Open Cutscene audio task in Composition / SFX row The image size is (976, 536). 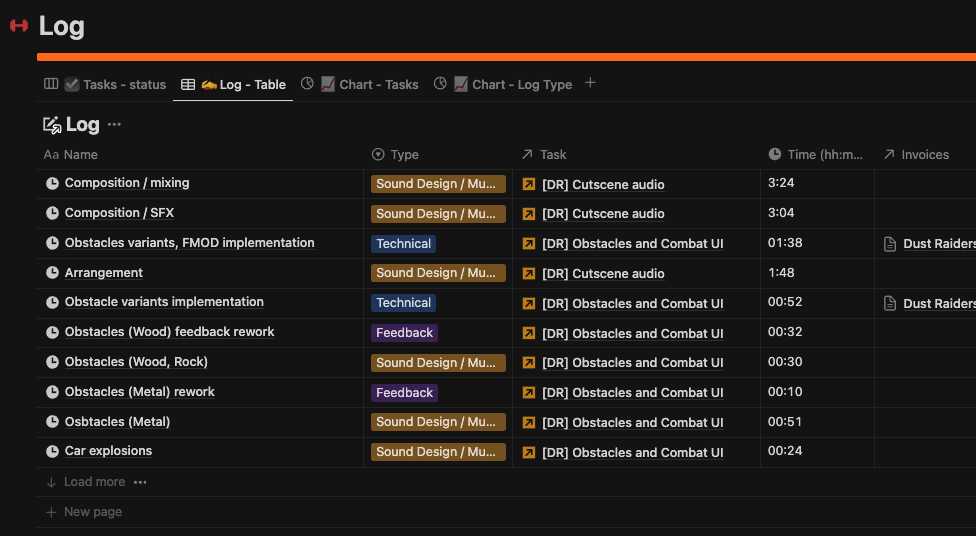coord(603,214)
